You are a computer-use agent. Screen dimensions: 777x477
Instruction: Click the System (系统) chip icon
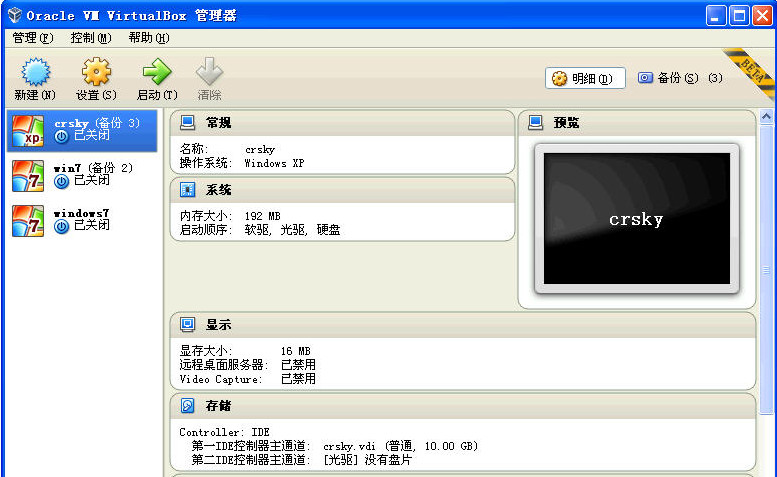[x=187, y=190]
